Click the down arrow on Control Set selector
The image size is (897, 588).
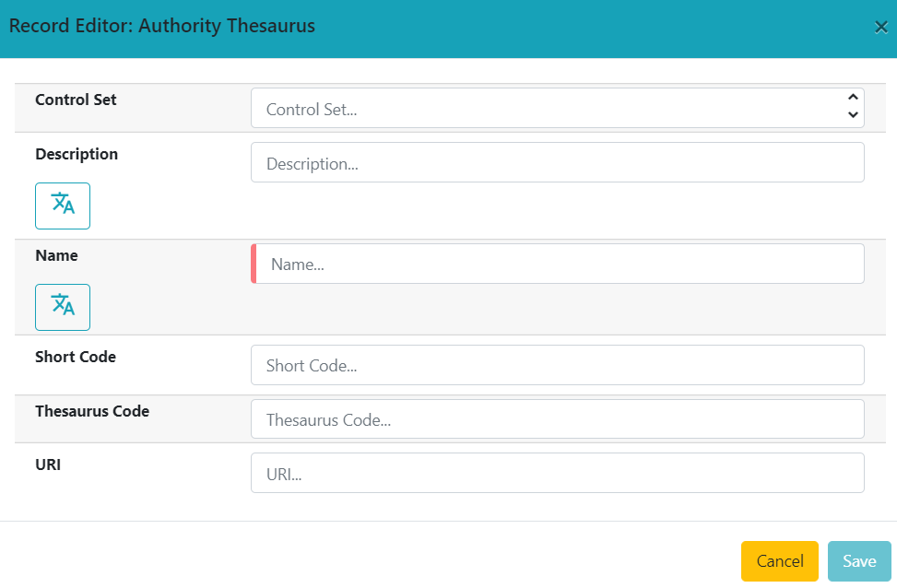(x=853, y=114)
